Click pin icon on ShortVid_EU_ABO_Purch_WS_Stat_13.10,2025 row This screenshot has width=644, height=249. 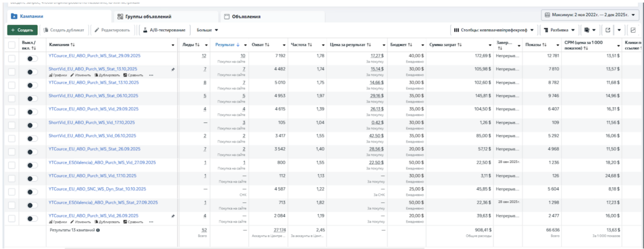pyautogui.click(x=173, y=69)
